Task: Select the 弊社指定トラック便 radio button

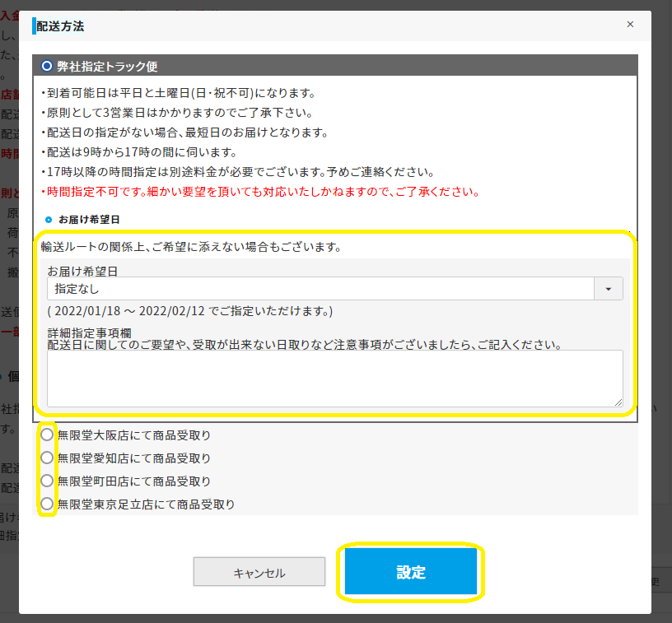Action: [x=47, y=66]
